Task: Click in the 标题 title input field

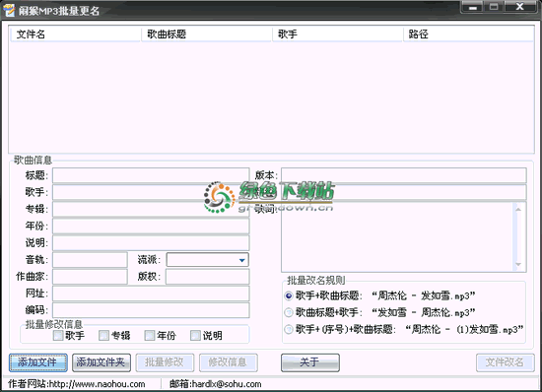Action: tap(151, 175)
